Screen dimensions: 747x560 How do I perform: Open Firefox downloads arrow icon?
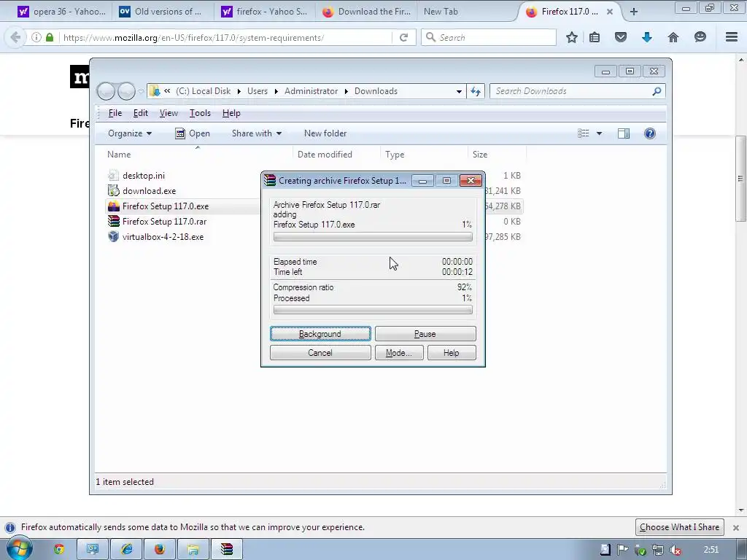[646, 37]
